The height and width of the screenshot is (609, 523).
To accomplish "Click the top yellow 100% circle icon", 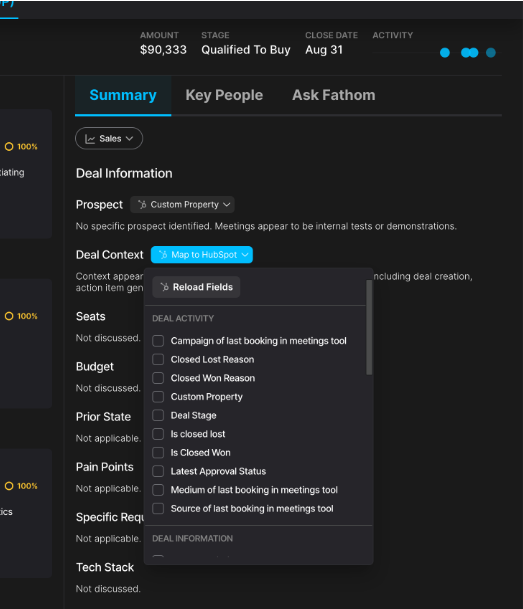I will (9, 146).
